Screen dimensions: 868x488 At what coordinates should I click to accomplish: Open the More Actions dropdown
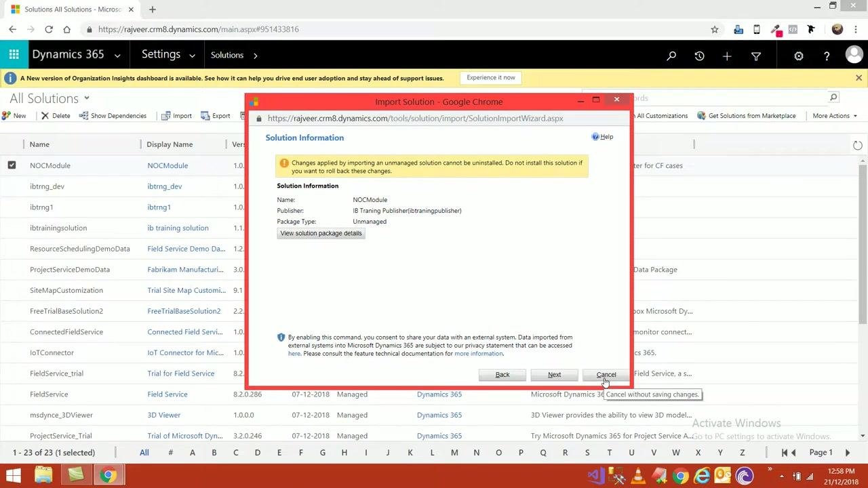(835, 116)
